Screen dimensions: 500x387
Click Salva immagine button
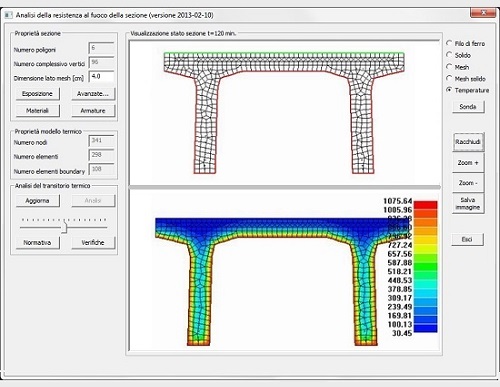click(468, 203)
